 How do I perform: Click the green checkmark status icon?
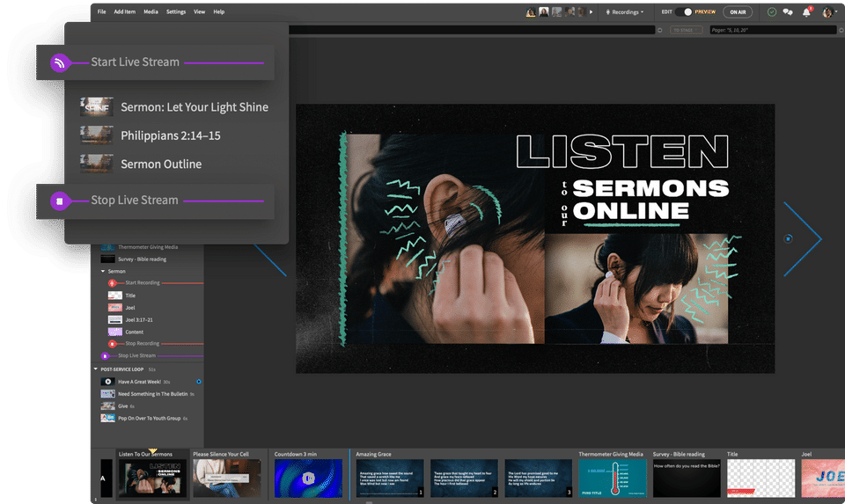[771, 12]
